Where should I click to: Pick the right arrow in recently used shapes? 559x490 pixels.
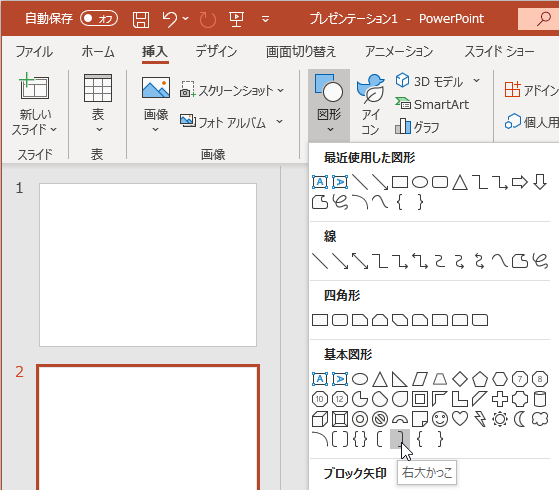520,182
